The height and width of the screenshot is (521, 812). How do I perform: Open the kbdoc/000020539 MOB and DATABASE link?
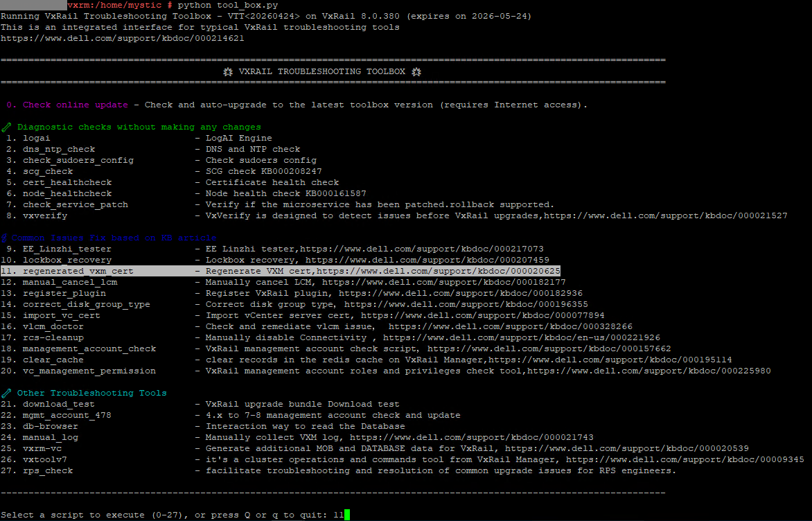coord(626,448)
